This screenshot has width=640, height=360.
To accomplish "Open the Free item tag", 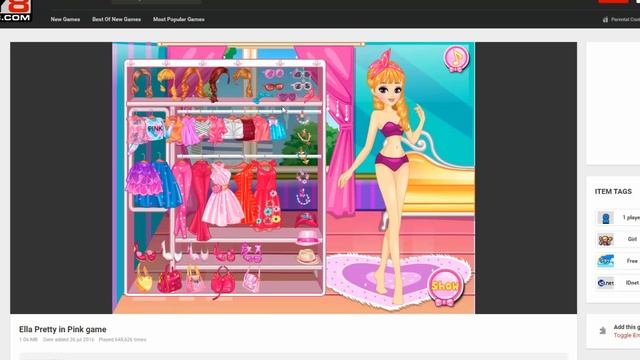I will pos(618,261).
